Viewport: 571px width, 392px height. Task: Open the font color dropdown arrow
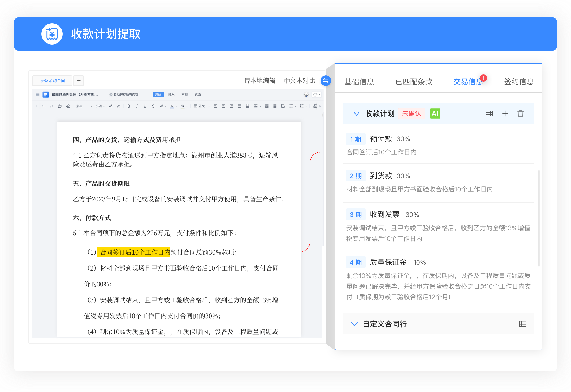[x=176, y=106]
